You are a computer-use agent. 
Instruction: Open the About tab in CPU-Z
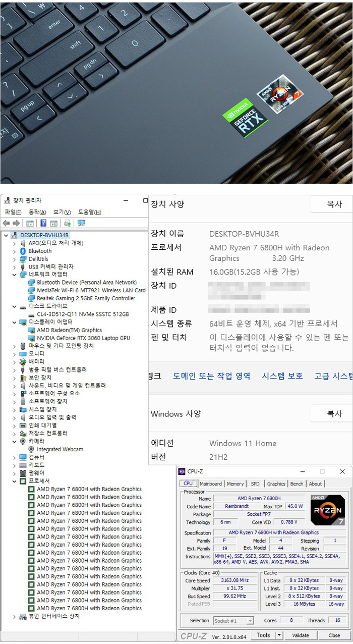click(315, 484)
